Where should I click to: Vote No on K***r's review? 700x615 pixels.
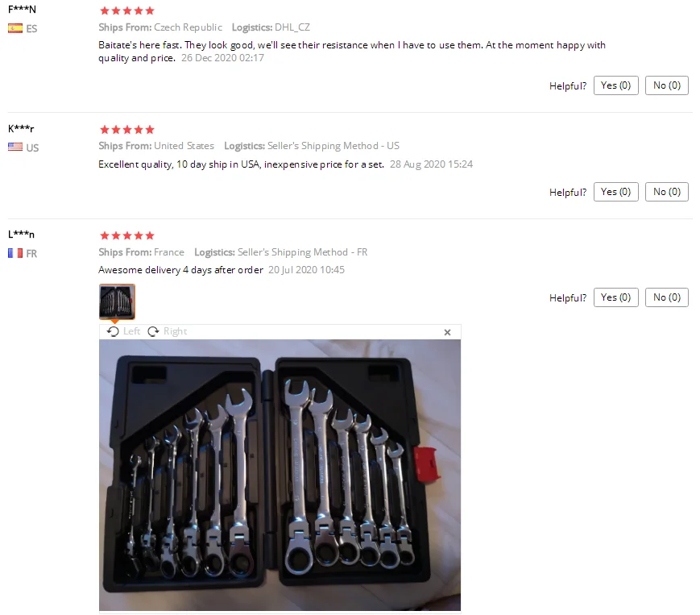pos(666,192)
